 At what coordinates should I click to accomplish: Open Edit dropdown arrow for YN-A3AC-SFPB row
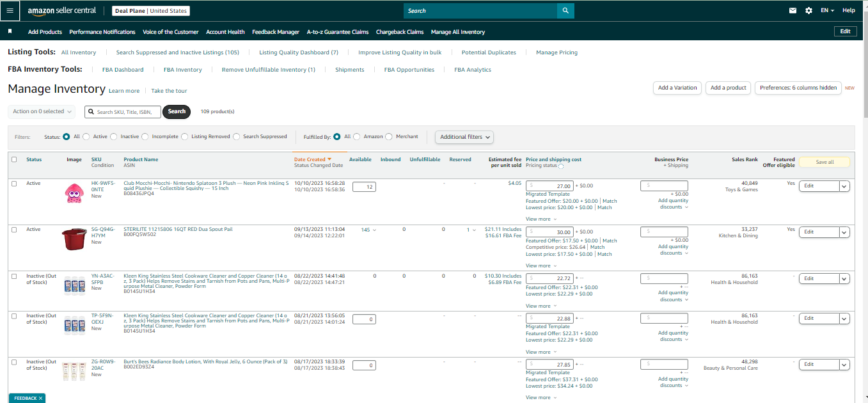pos(844,279)
